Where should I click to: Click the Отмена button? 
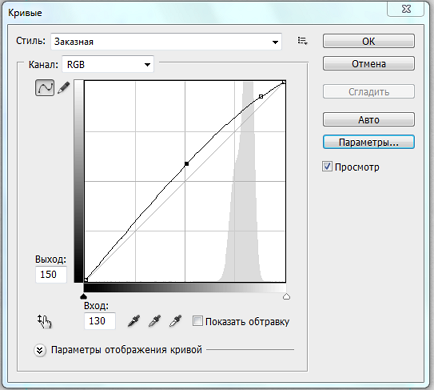coord(369,64)
